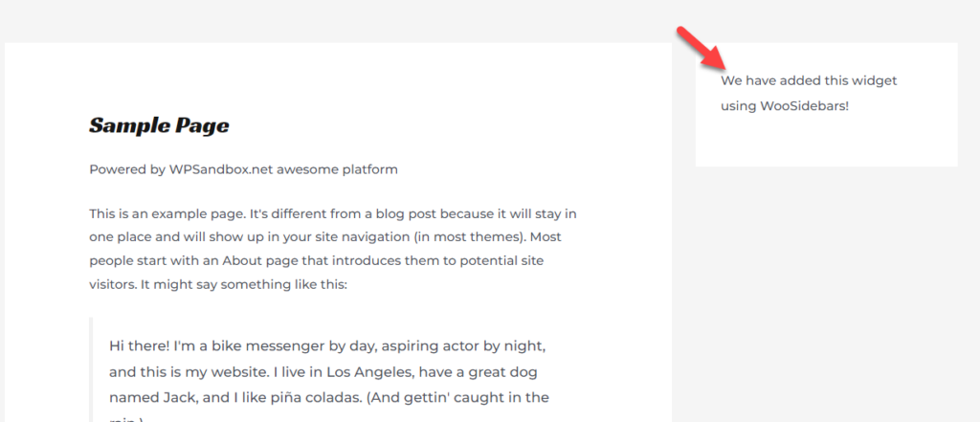Select the "We have added this widget" line
This screenshot has width=980, height=422.
[809, 80]
